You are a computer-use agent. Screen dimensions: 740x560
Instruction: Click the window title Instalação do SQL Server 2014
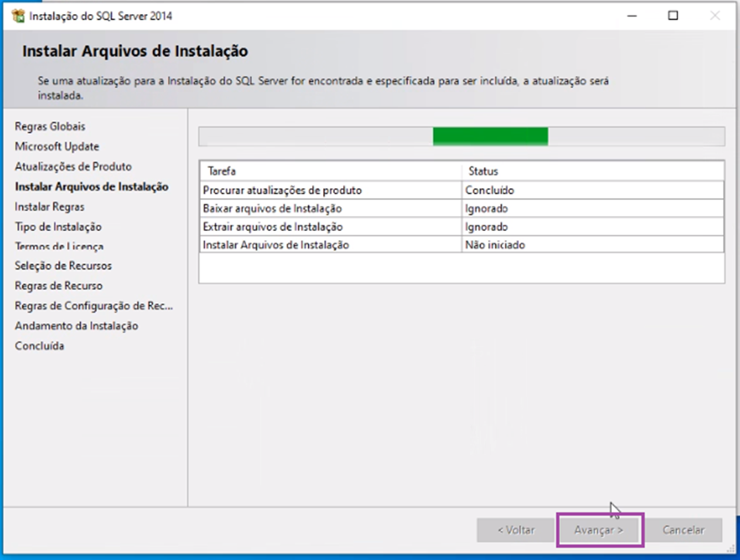[100, 16]
